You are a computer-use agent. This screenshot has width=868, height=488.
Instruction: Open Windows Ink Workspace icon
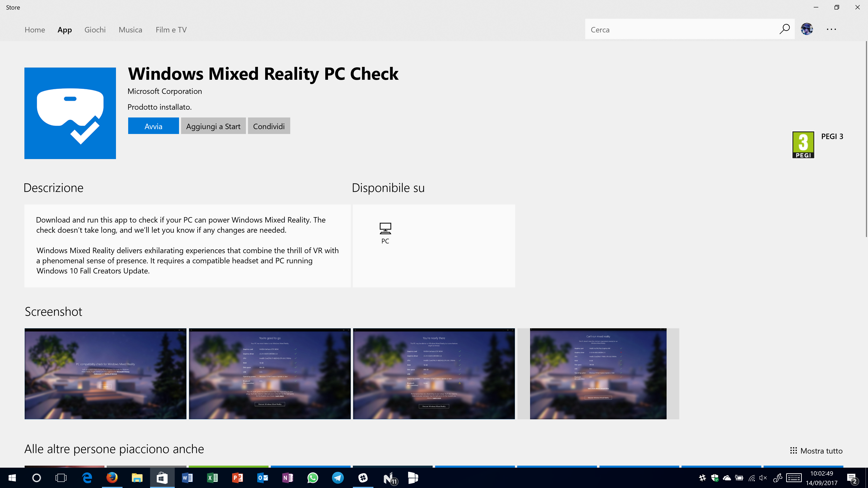pos(777,478)
